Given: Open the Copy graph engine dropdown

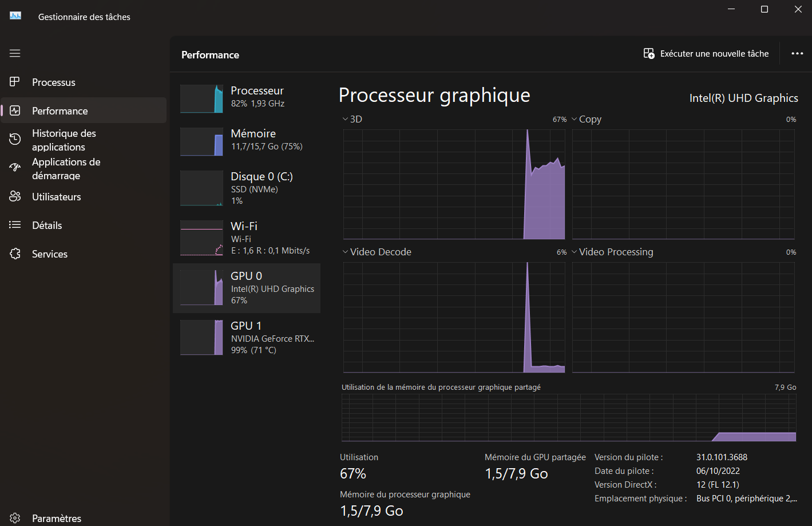Looking at the screenshot, I should pos(575,119).
